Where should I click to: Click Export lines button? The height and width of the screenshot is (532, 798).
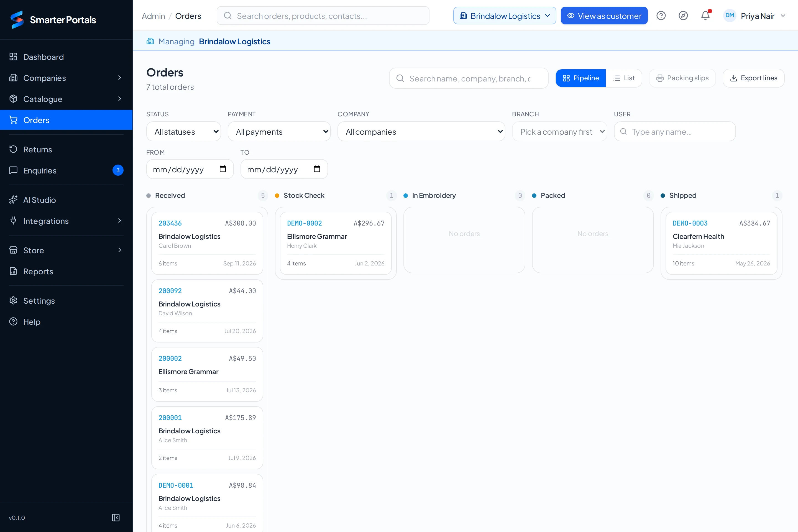753,78
